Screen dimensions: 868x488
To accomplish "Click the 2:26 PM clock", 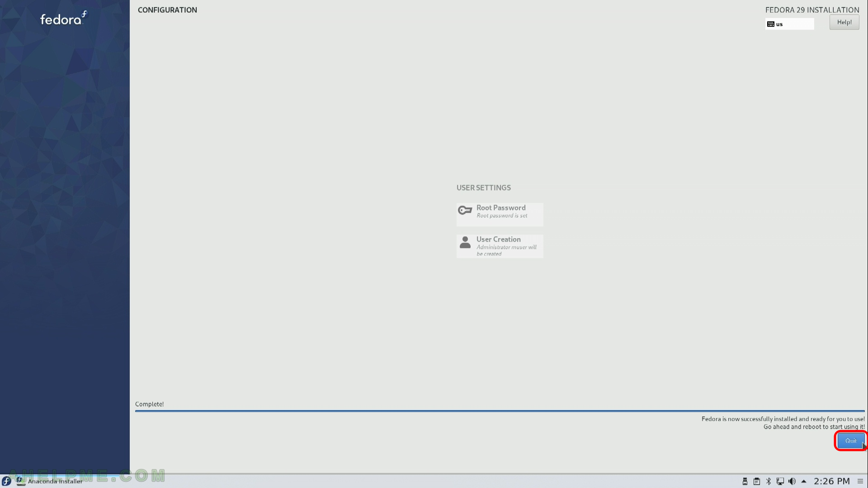I will coord(832,481).
